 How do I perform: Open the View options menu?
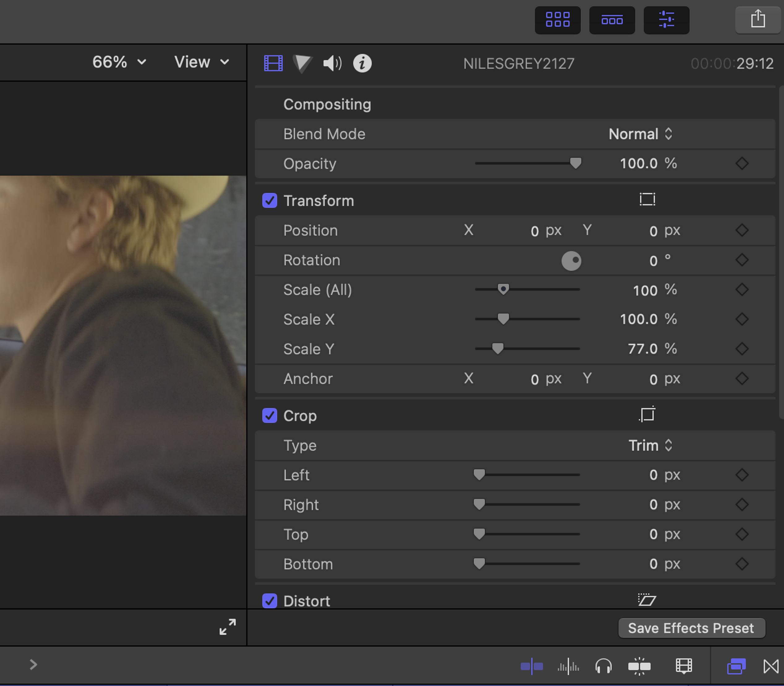click(x=202, y=62)
